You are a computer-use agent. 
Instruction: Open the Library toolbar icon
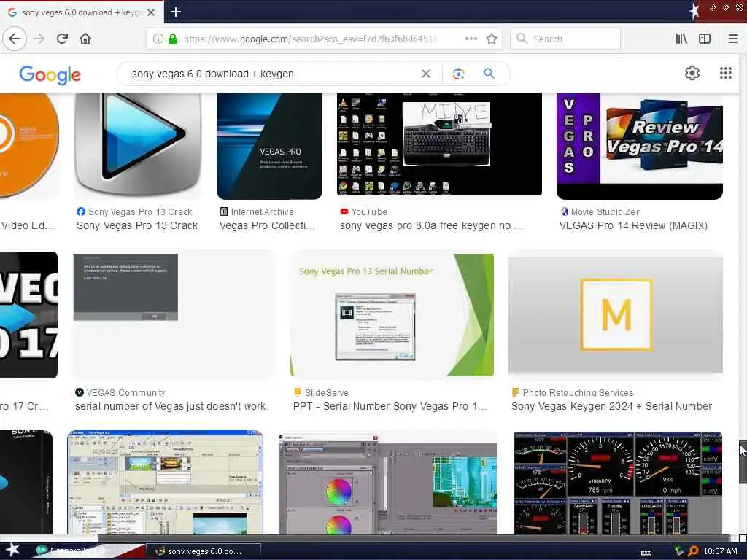[681, 39]
